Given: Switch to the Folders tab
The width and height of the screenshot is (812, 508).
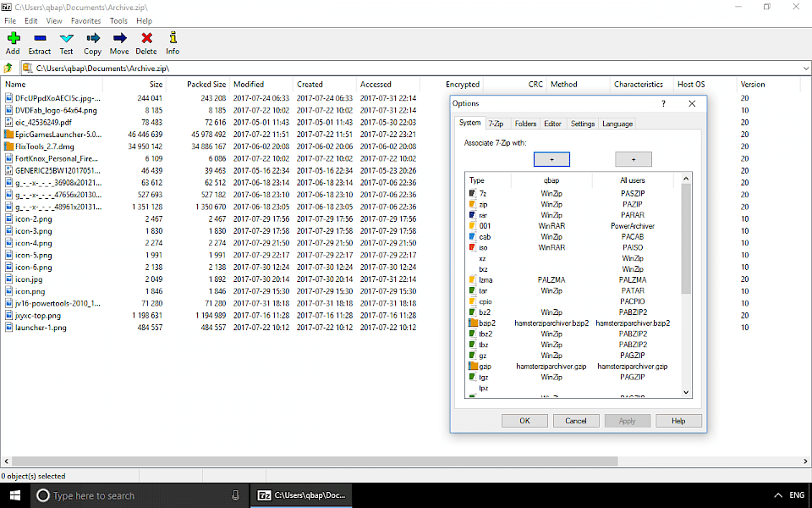Looking at the screenshot, I should (525, 124).
